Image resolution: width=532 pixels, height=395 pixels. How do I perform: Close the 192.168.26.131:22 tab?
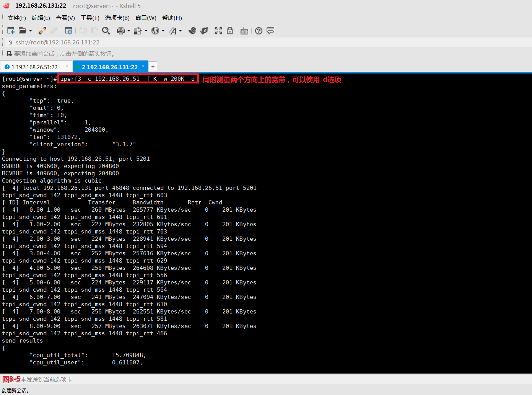click(143, 66)
